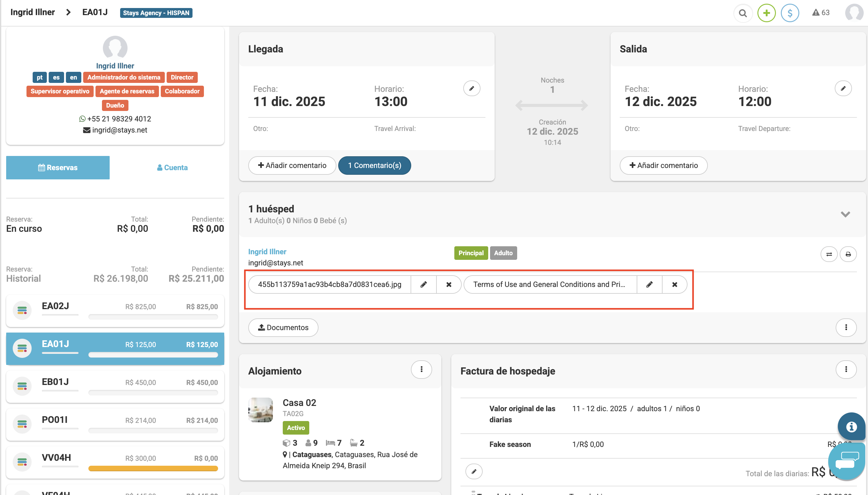Edit departure date with pencil icon

[843, 88]
